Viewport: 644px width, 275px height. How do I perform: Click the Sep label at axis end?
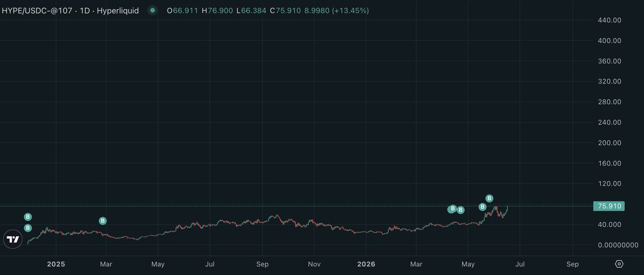click(x=573, y=264)
